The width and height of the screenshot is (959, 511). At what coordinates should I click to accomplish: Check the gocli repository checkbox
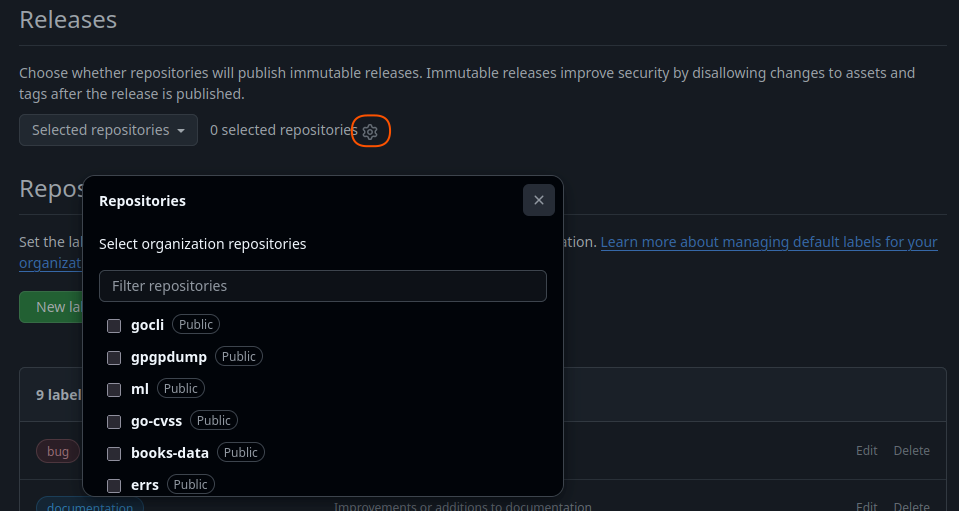114,325
